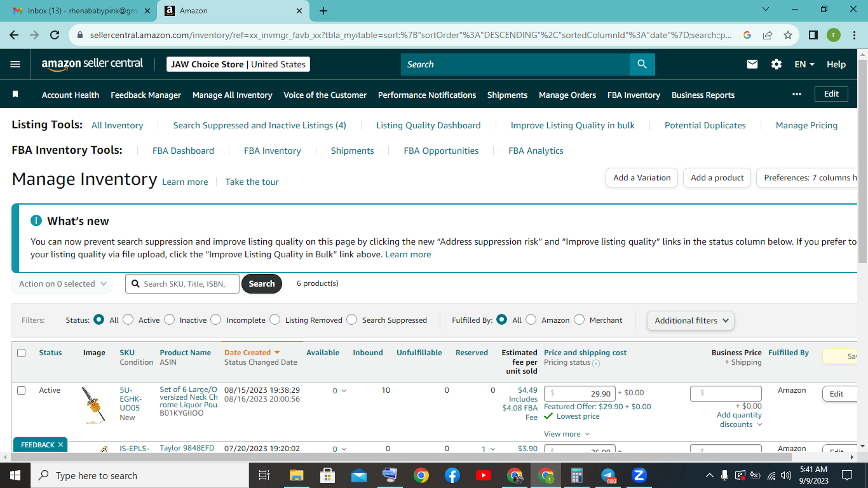Open Telegram from the taskbar

(x=608, y=475)
